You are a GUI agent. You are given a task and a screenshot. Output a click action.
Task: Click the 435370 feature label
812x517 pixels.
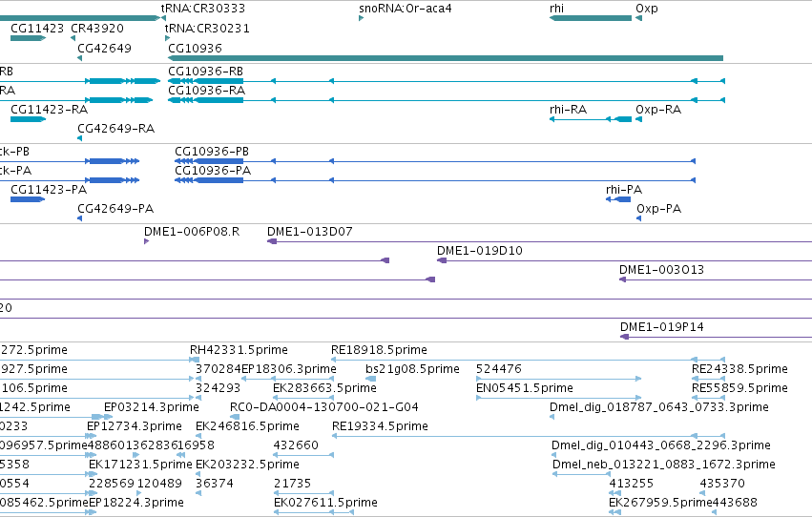pos(722,484)
